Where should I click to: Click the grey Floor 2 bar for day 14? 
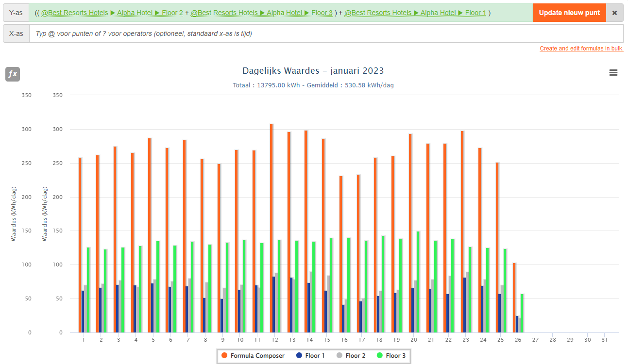pyautogui.click(x=311, y=302)
